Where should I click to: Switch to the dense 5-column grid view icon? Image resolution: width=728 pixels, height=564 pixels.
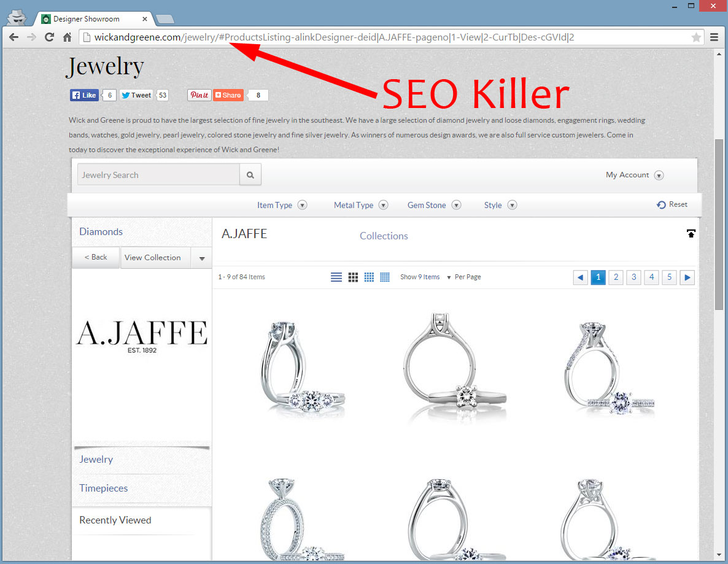click(x=385, y=277)
